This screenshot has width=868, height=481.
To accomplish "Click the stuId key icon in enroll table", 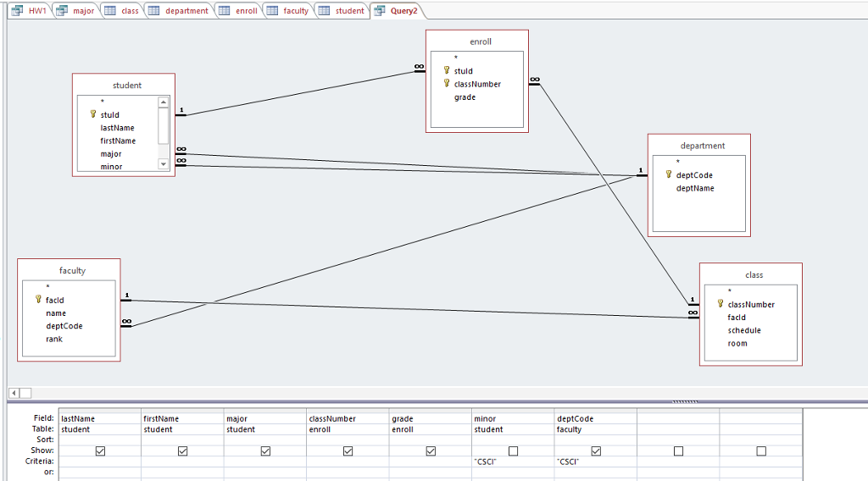I will [447, 70].
